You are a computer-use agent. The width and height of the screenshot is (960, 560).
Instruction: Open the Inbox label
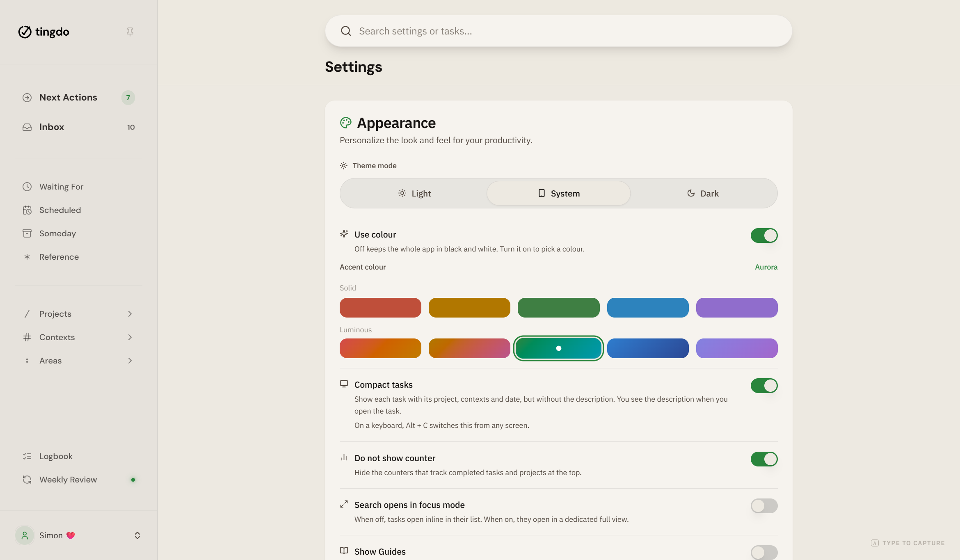[x=52, y=127]
